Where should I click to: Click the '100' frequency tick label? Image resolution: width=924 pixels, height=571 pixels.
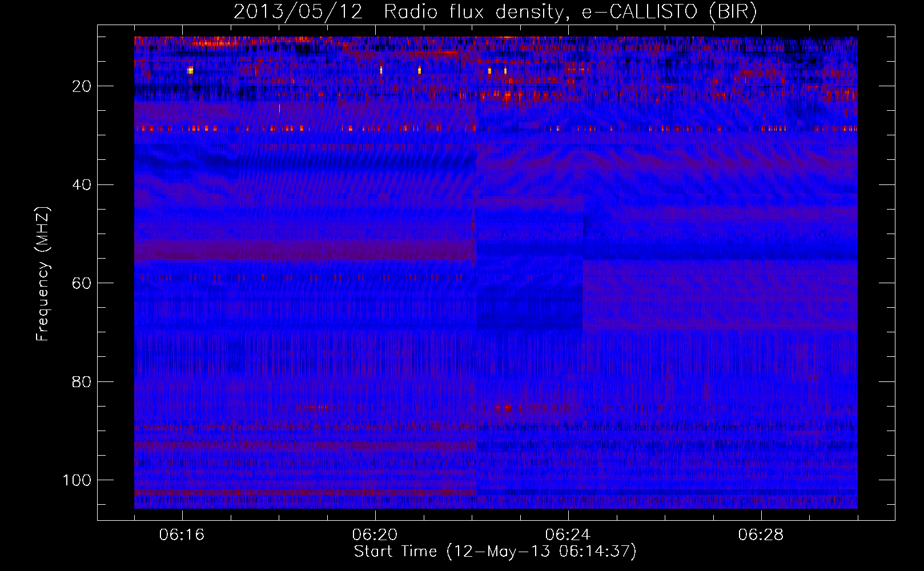78,480
